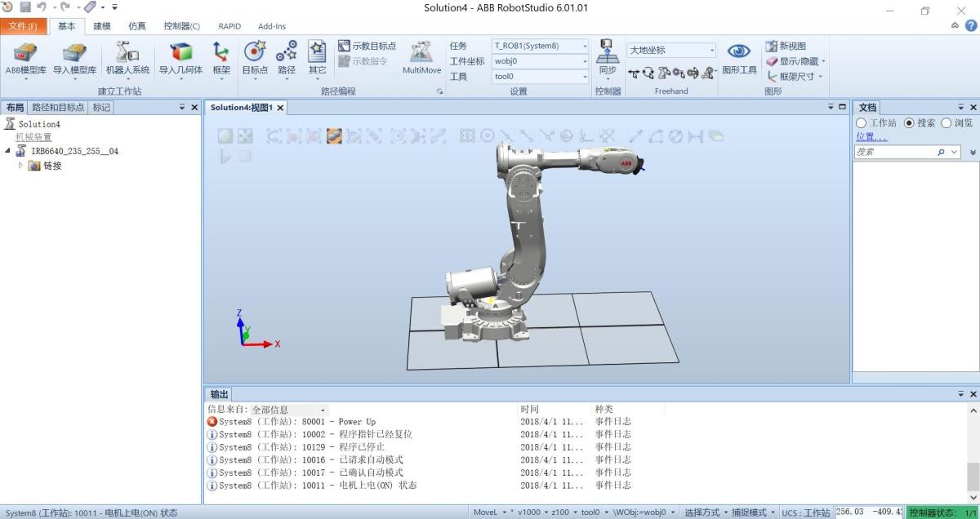The image size is (980, 519).
Task: Switch to the RAPID ribbon tab
Action: click(x=229, y=26)
